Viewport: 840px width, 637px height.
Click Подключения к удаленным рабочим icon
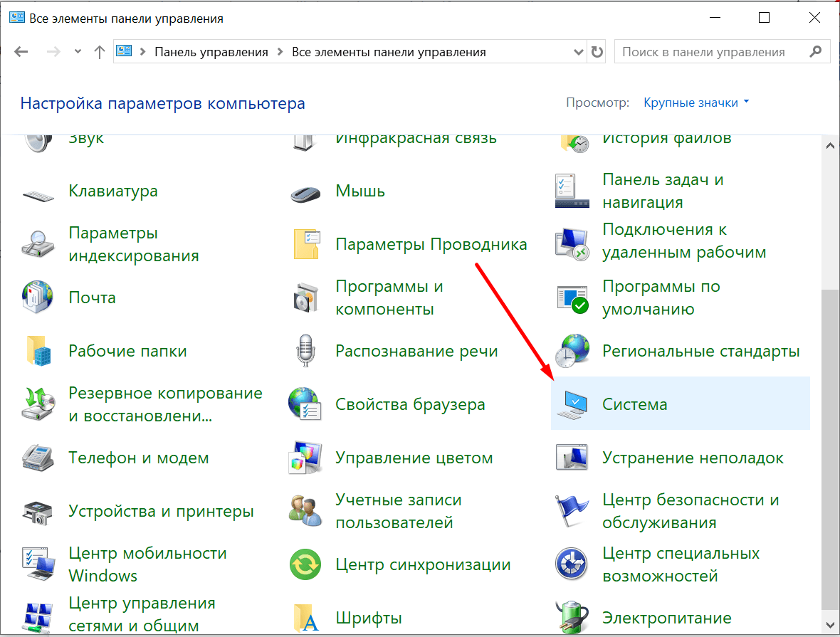[x=572, y=243]
